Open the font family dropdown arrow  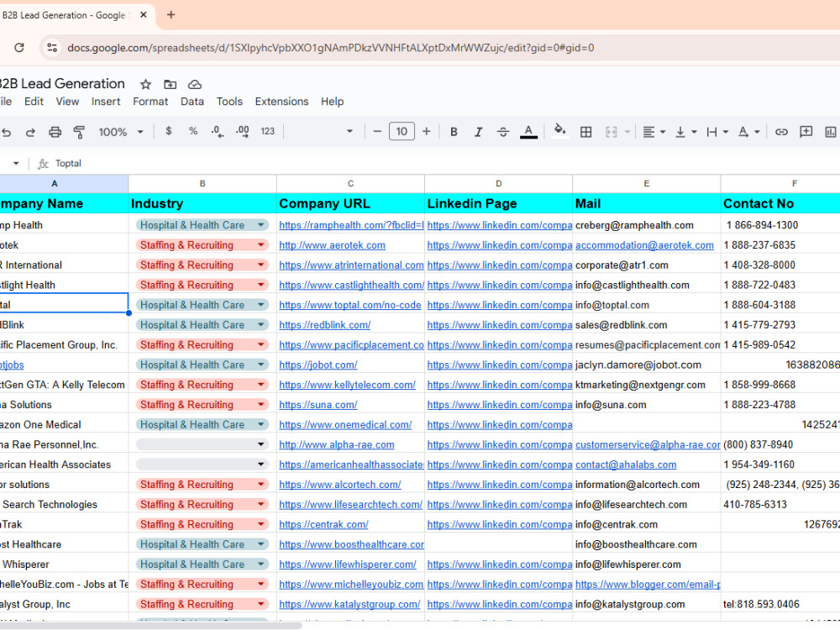coord(349,131)
